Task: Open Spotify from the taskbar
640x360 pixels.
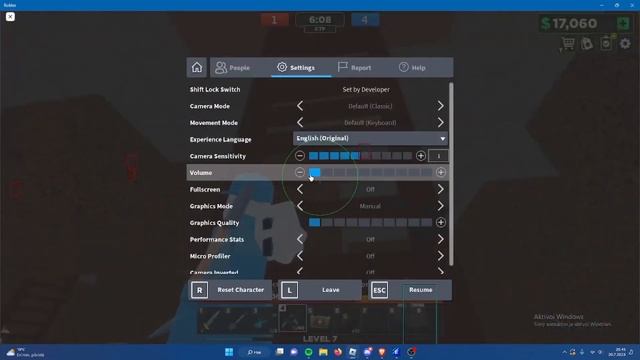Action: pyautogui.click(x=309, y=352)
